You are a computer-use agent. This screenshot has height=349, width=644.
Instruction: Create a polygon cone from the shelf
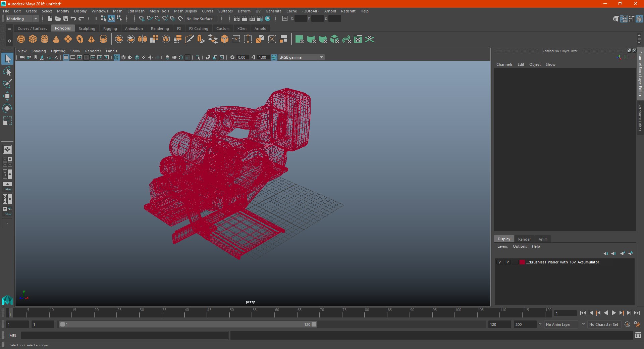click(x=56, y=39)
